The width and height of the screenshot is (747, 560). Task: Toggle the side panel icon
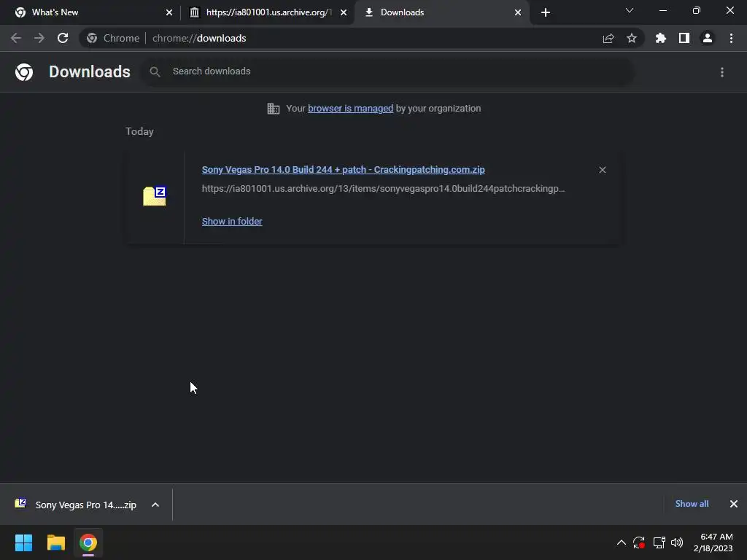684,38
